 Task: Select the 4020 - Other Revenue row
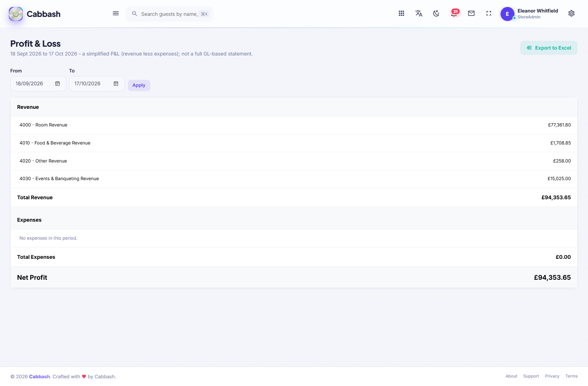click(x=294, y=161)
